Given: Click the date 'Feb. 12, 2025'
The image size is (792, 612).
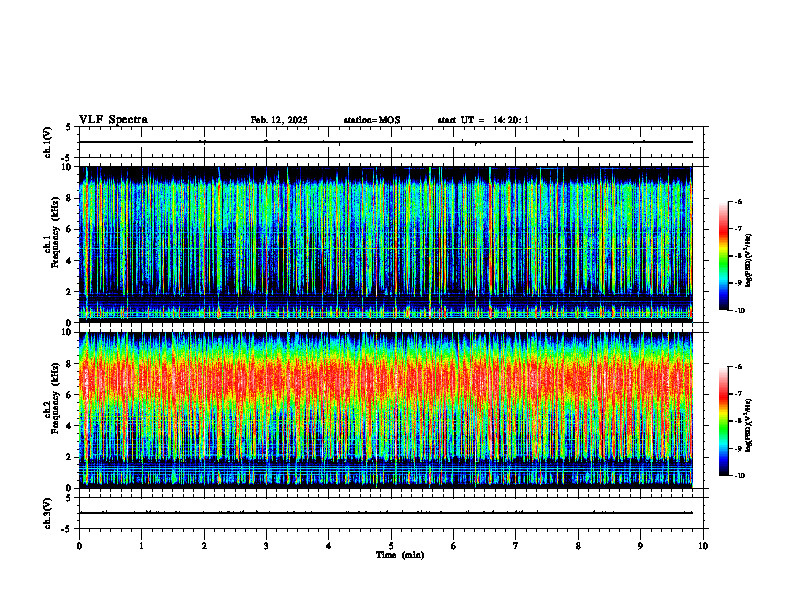Looking at the screenshot, I should click(279, 120).
